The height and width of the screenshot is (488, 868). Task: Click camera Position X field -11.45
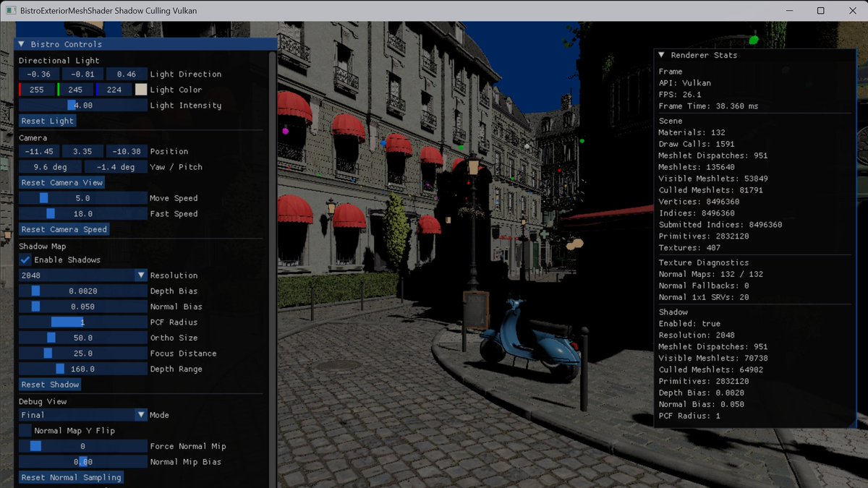[39, 152]
